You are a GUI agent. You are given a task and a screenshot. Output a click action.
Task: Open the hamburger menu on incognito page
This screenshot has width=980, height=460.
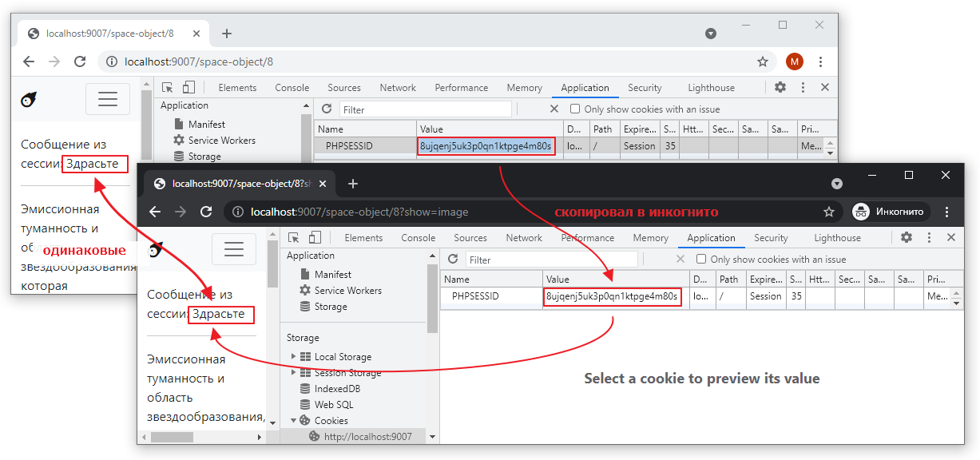click(234, 249)
